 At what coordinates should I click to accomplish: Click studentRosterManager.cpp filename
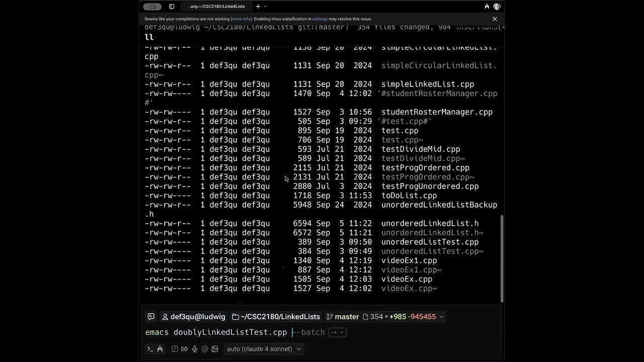click(x=437, y=112)
